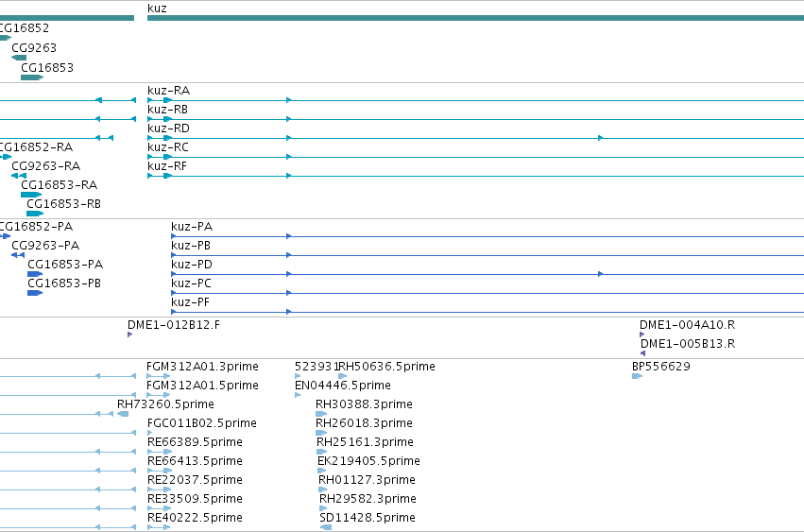Click the CG16852-PA protein label

tap(36, 227)
